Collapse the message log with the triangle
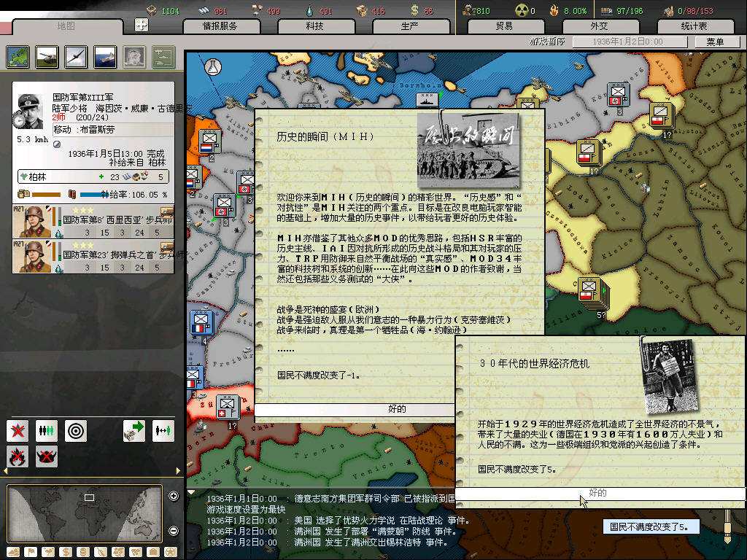The image size is (747, 560). click(191, 492)
